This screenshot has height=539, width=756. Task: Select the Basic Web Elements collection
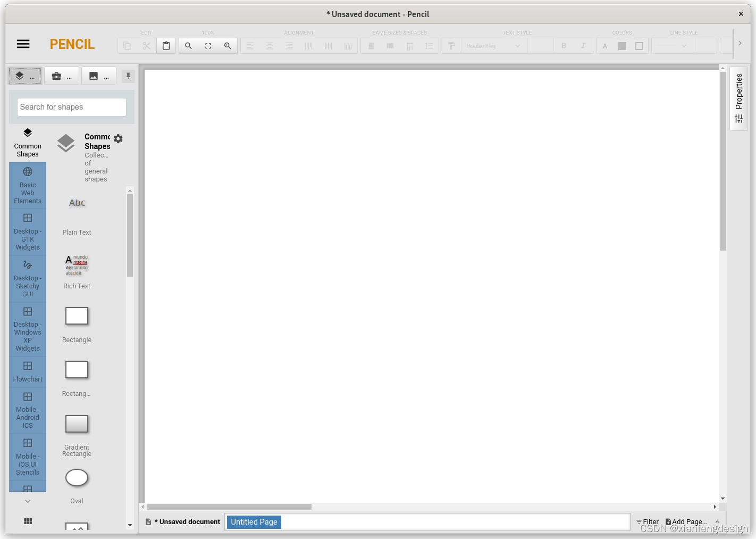point(28,185)
